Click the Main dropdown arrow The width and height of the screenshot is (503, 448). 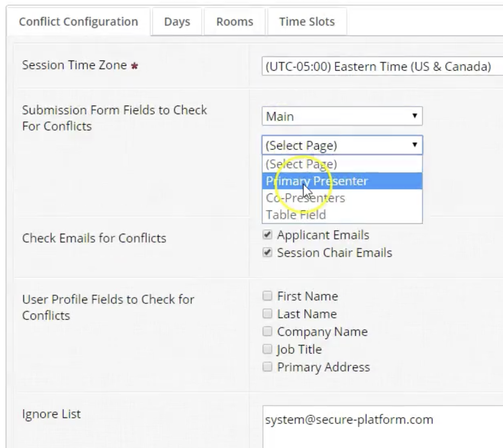coord(414,116)
